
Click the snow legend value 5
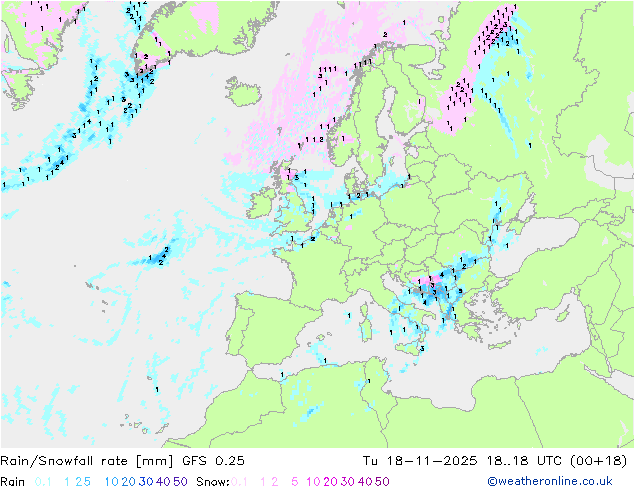click(x=294, y=482)
